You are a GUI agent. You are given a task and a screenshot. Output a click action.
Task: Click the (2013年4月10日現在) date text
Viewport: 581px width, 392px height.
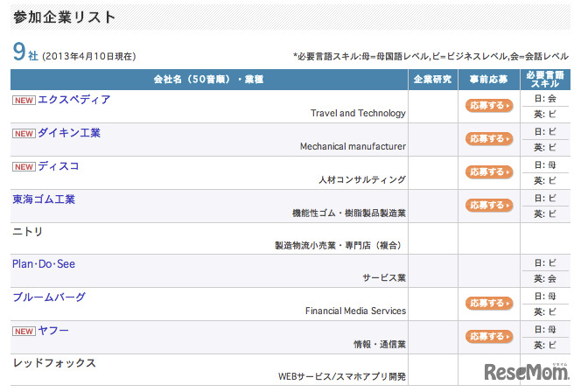pyautogui.click(x=89, y=56)
